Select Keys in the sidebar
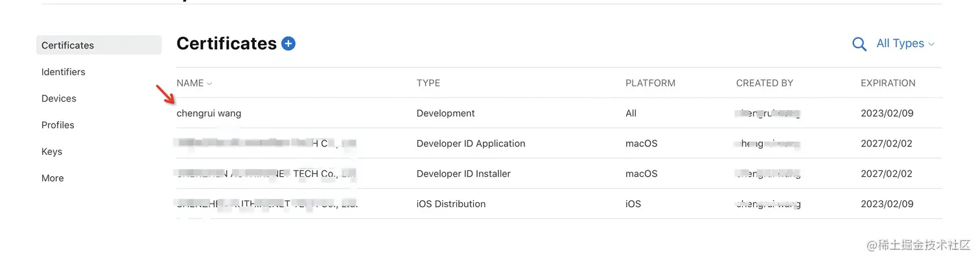 click(x=52, y=152)
